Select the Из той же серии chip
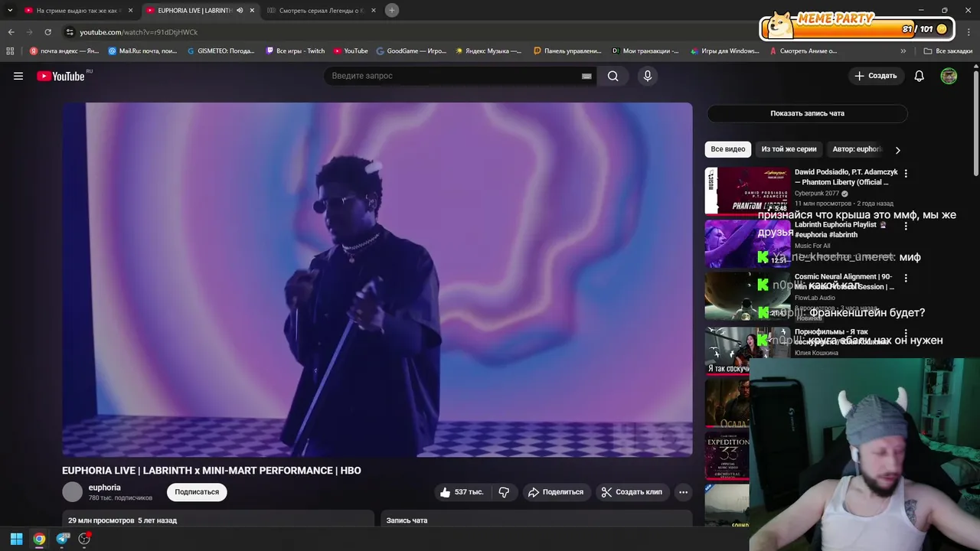This screenshot has width=980, height=551. click(789, 149)
